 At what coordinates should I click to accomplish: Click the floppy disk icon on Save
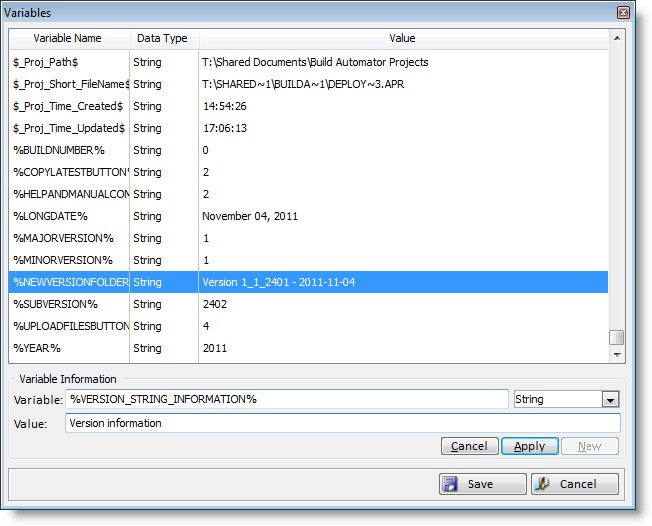click(x=450, y=484)
